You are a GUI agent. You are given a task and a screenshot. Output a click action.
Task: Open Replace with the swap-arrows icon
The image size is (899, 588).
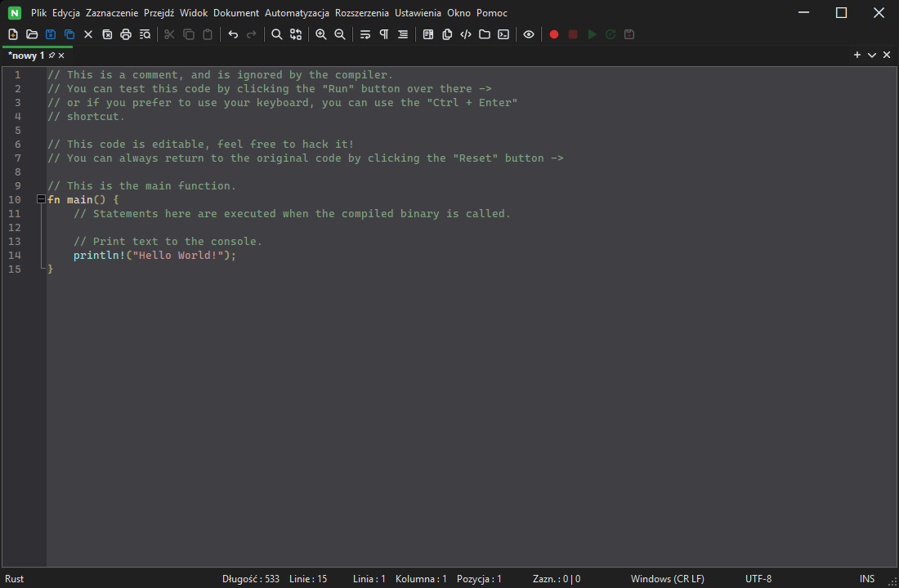point(296,34)
